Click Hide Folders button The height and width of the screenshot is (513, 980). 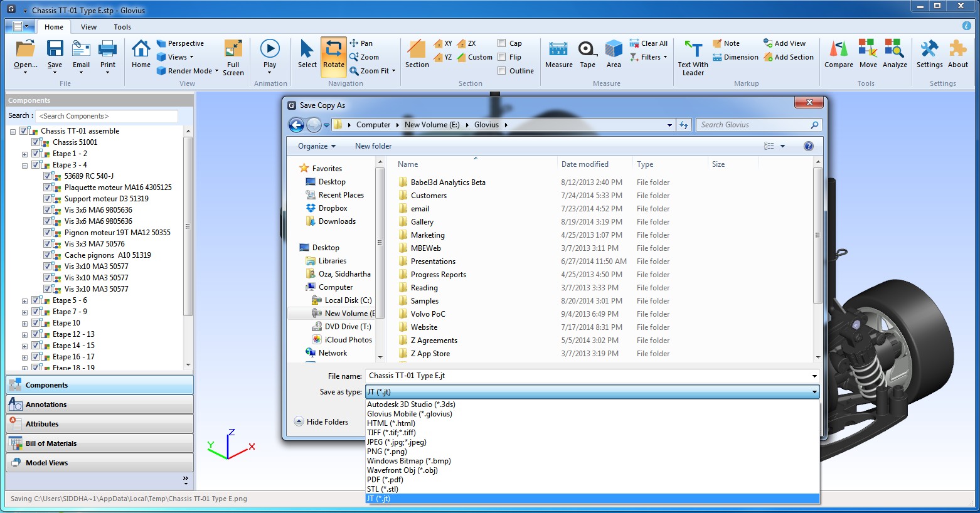point(321,422)
